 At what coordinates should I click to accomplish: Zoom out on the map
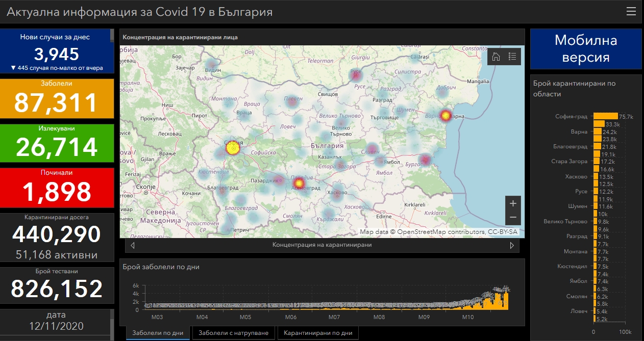513,218
